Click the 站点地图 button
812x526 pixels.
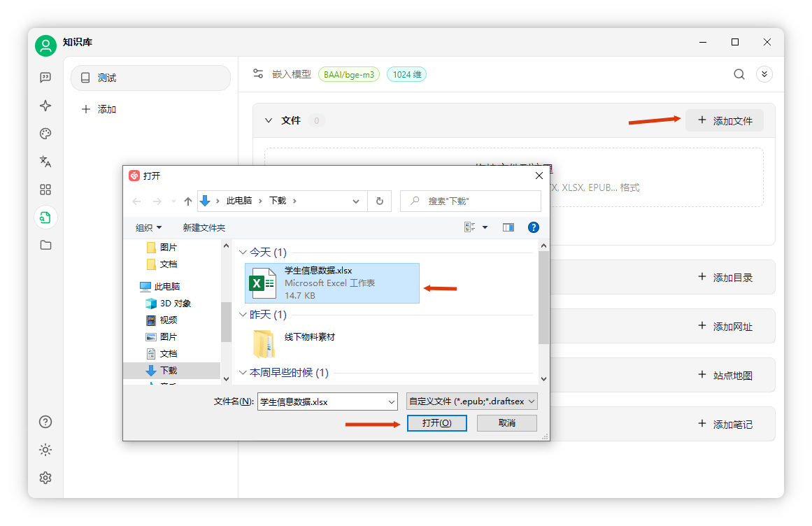pyautogui.click(x=725, y=376)
